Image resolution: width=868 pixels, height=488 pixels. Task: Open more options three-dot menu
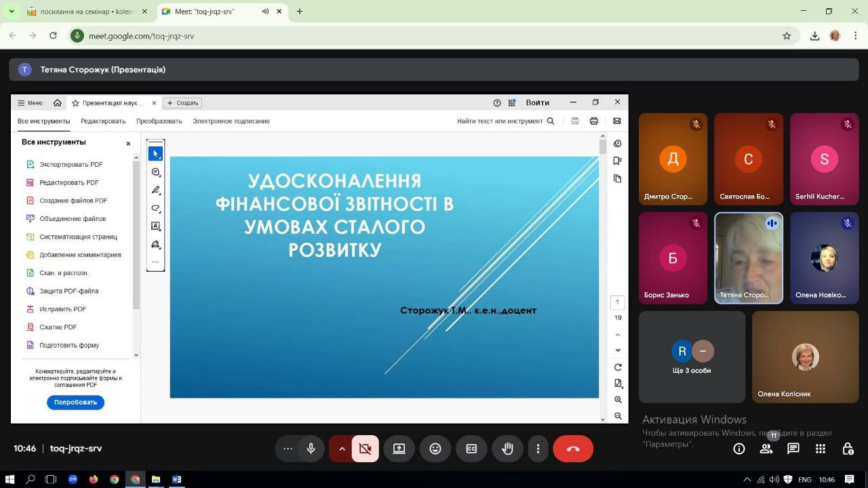(538, 449)
